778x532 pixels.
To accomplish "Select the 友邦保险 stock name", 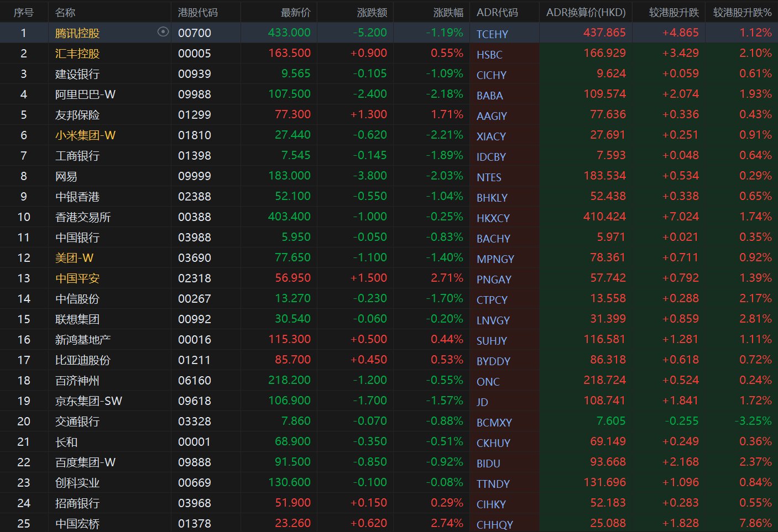I will (x=77, y=115).
